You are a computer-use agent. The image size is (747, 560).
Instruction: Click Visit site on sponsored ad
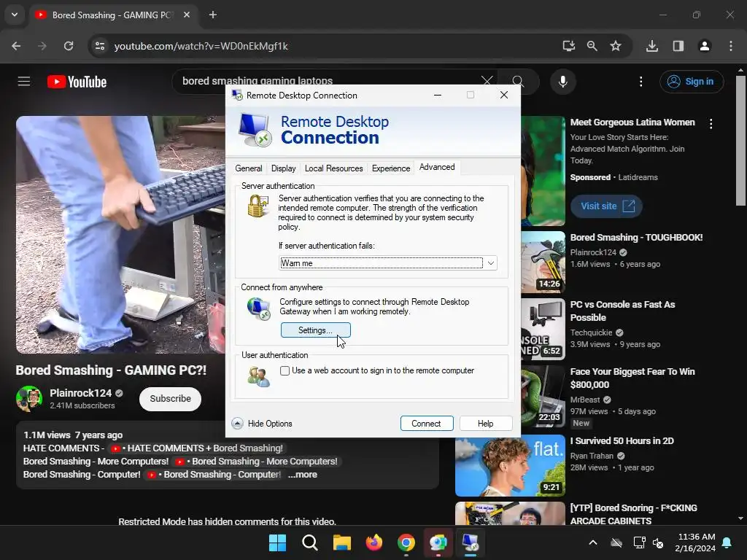pyautogui.click(x=606, y=206)
